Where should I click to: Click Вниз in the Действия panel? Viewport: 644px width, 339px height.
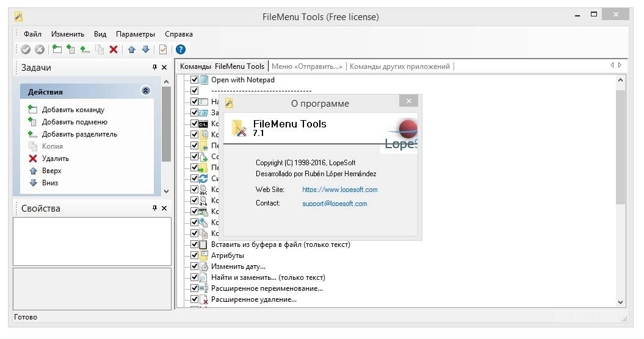tap(49, 183)
